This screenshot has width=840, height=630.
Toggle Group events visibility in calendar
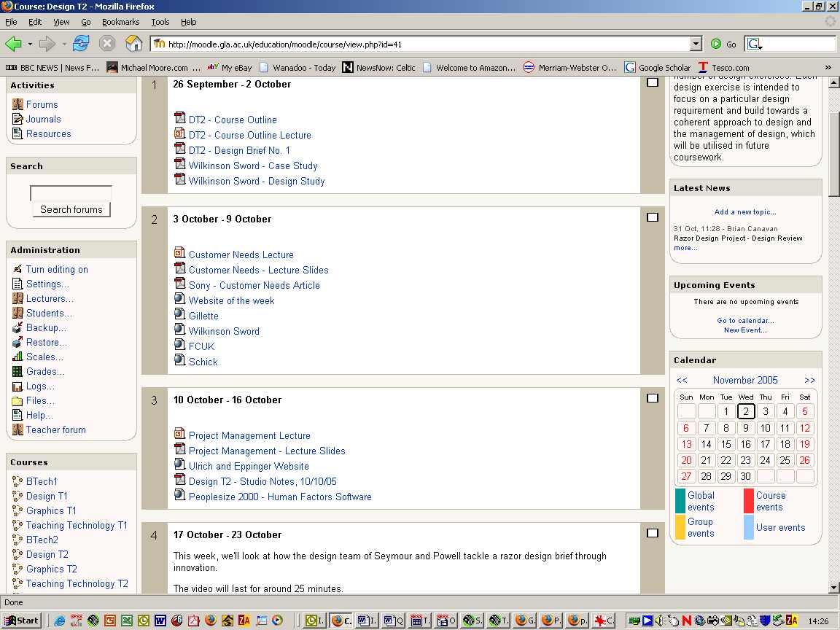[x=701, y=527]
